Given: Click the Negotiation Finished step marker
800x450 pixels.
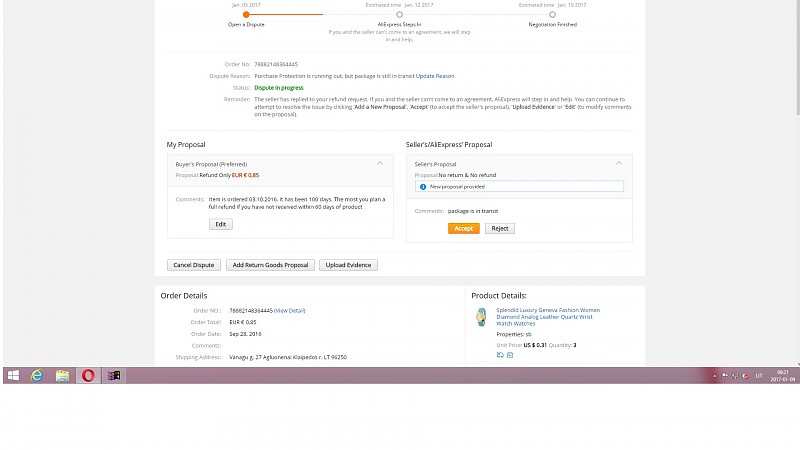Looking at the screenshot, I should [552, 15].
